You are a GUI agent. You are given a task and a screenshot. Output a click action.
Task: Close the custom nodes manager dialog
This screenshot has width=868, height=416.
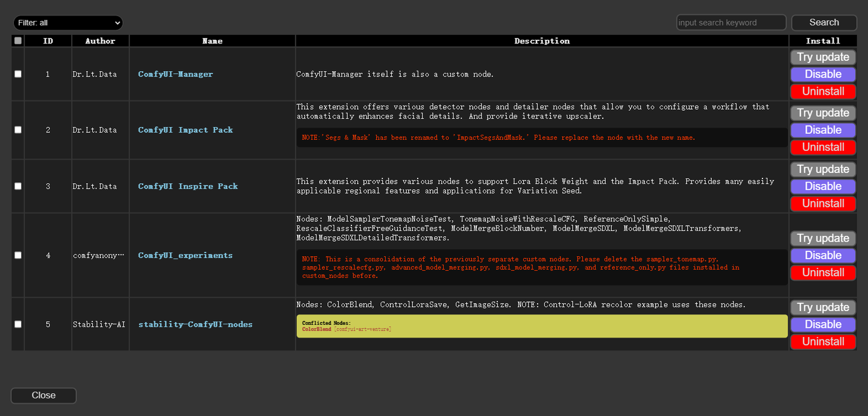43,396
